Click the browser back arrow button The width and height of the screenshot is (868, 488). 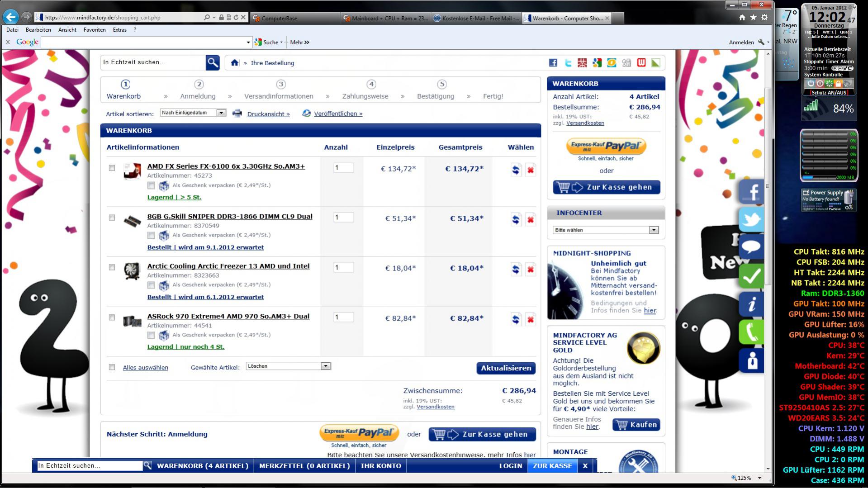click(11, 17)
